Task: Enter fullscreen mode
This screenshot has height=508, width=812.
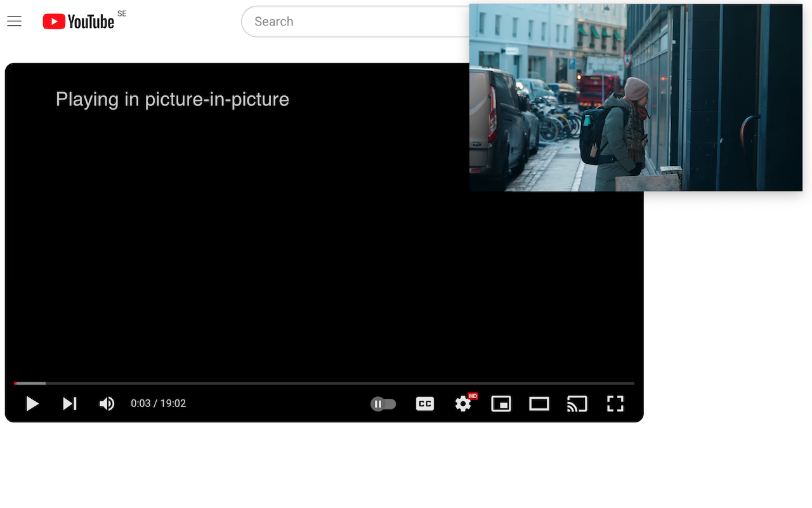Action: tap(615, 403)
